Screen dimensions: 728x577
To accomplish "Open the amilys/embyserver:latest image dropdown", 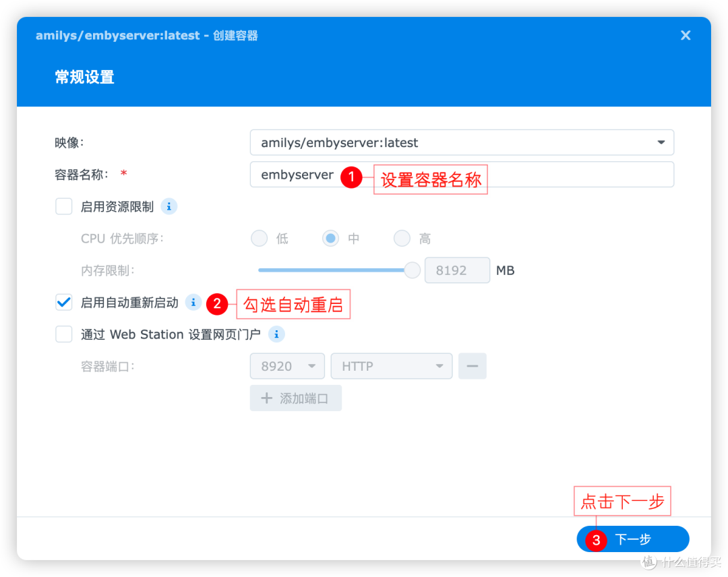I will pyautogui.click(x=661, y=142).
